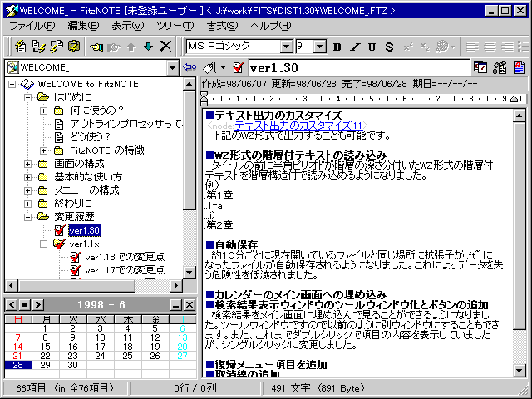
Task: Expand the FitzNOTE の特徴 node
Action: 43,150
